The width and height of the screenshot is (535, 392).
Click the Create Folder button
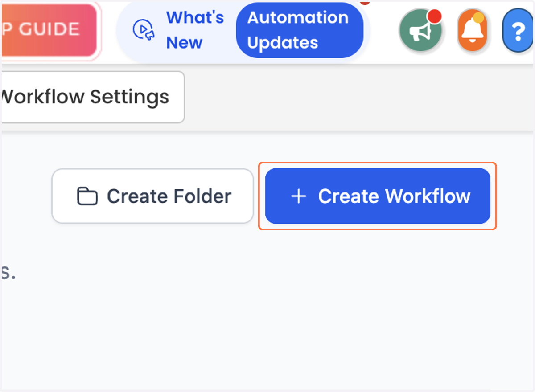coord(153,196)
